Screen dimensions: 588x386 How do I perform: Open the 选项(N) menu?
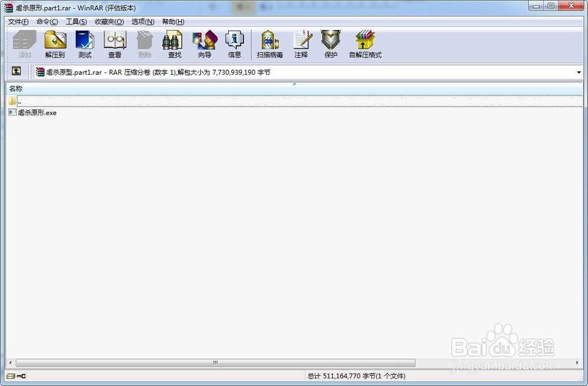point(143,22)
